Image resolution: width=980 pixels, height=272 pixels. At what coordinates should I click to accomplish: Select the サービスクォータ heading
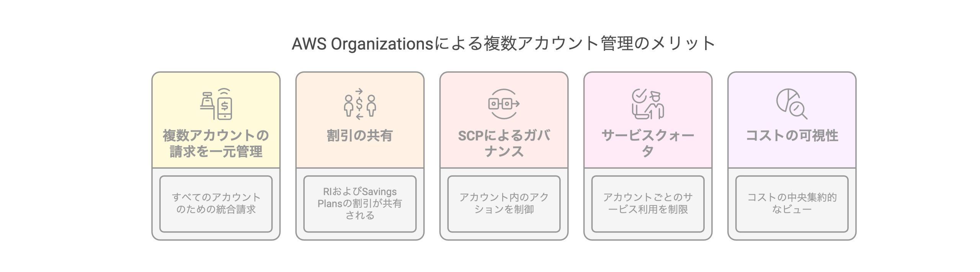[x=648, y=143]
